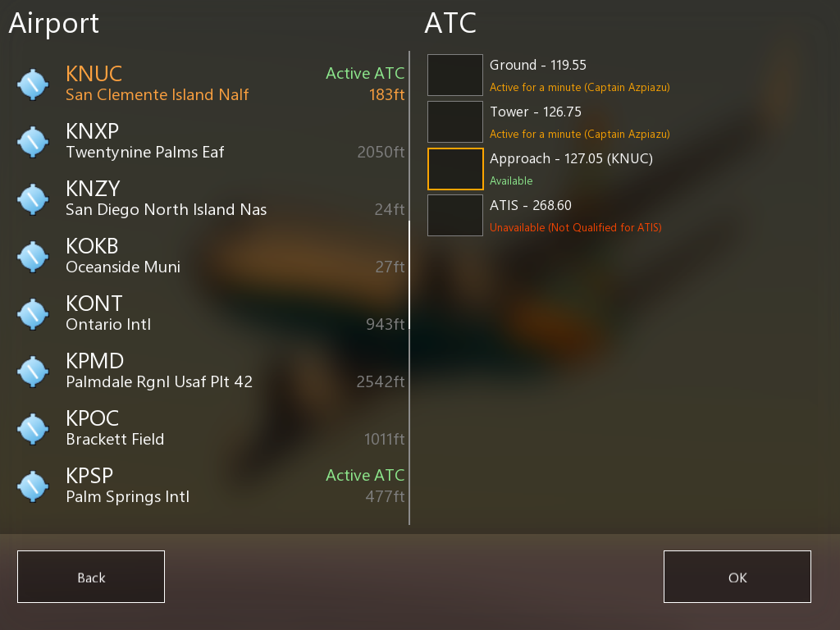This screenshot has height=630, width=840.
Task: Tick the Ground 119.55 frequency box
Action: point(455,75)
